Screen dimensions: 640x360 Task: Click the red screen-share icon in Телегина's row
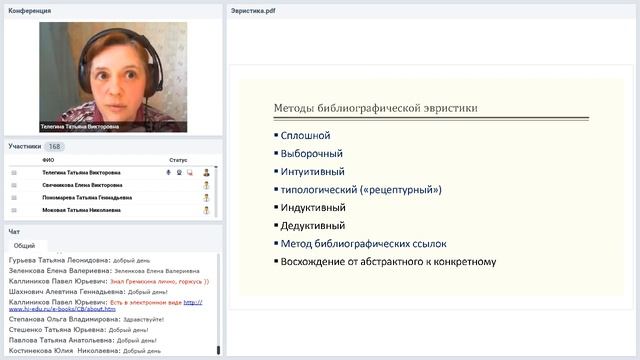click(x=190, y=173)
